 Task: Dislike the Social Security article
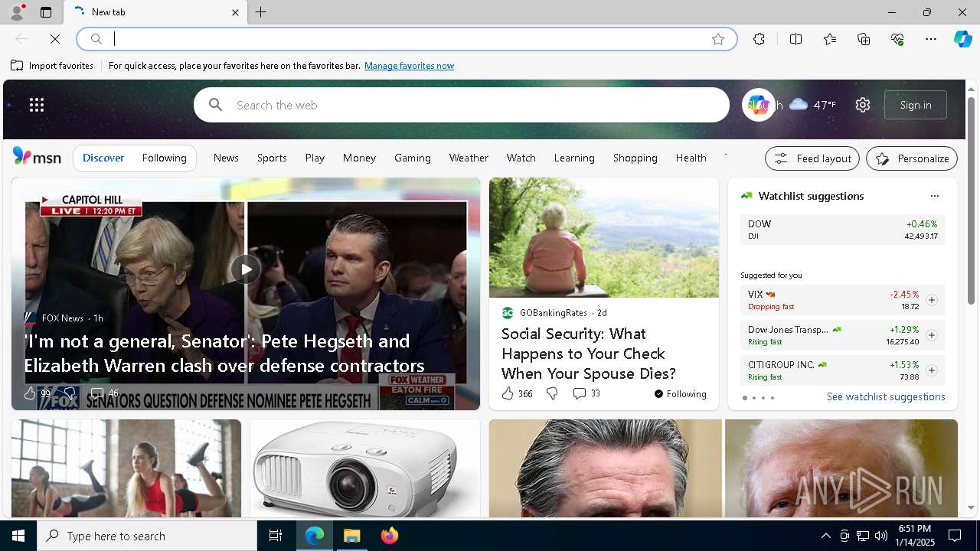[x=552, y=393]
